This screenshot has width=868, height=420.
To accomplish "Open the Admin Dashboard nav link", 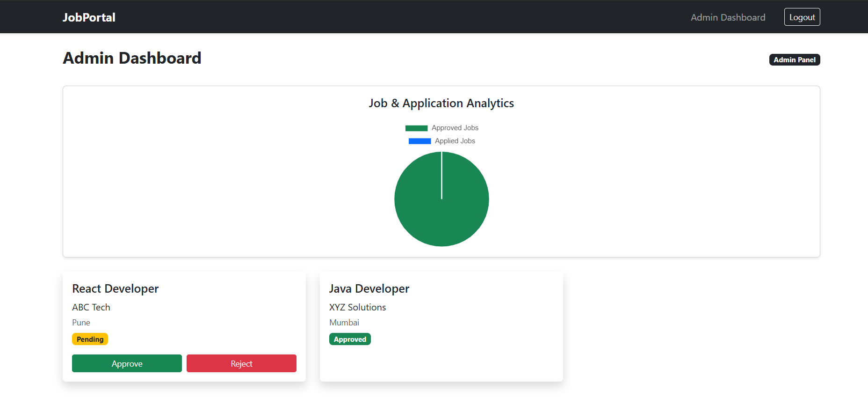I will pos(728,17).
